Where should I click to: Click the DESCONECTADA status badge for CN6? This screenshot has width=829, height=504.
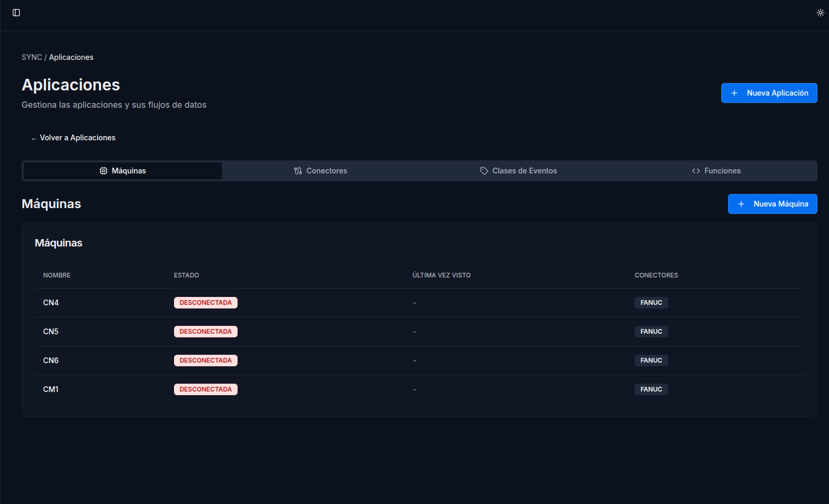[x=206, y=361]
